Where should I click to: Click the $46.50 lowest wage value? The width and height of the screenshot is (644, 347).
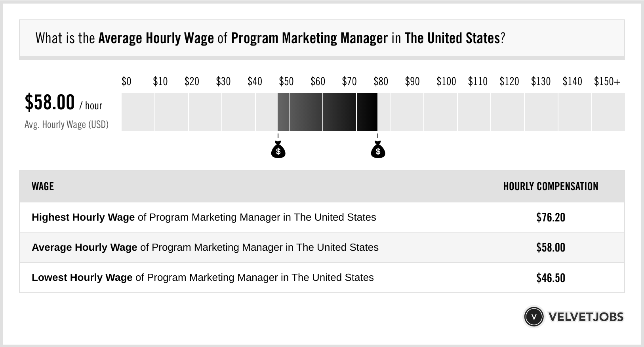[551, 278]
